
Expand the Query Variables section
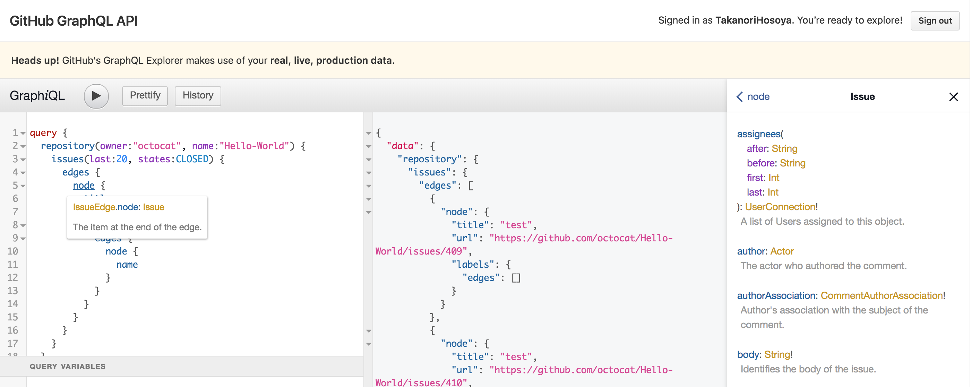tap(68, 366)
